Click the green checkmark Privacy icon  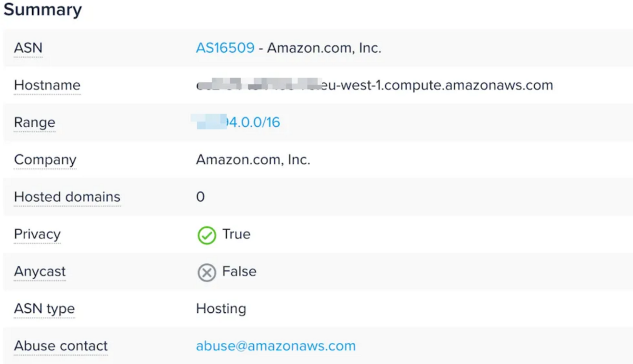207,235
